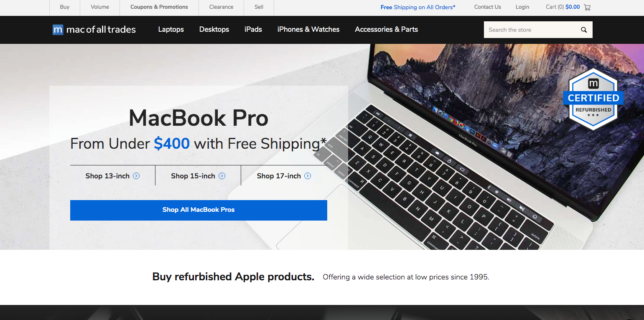Image resolution: width=644 pixels, height=320 pixels.
Task: Follow the Free Shipping on All Orders link
Action: click(x=418, y=7)
